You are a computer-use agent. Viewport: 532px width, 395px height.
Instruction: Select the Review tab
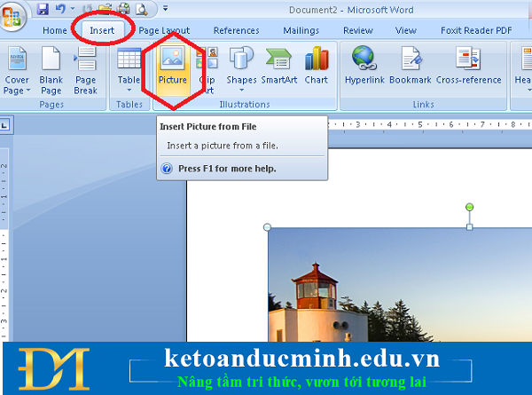[x=358, y=30]
